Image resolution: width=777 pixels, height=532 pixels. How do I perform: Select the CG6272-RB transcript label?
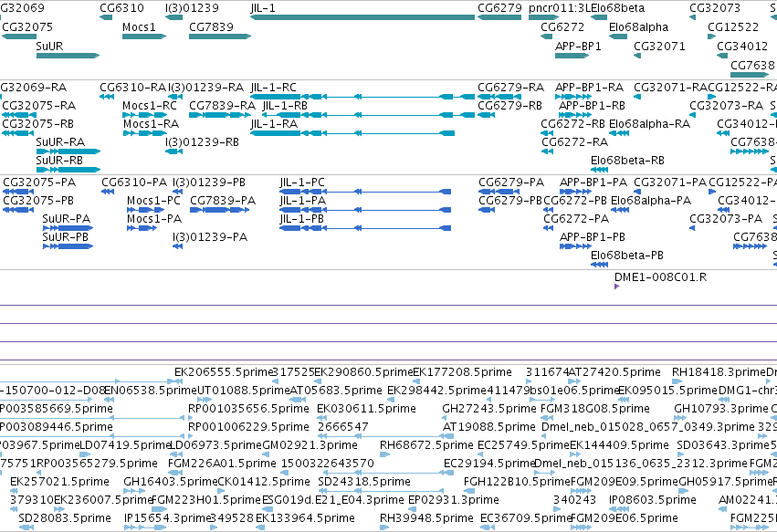point(572,124)
